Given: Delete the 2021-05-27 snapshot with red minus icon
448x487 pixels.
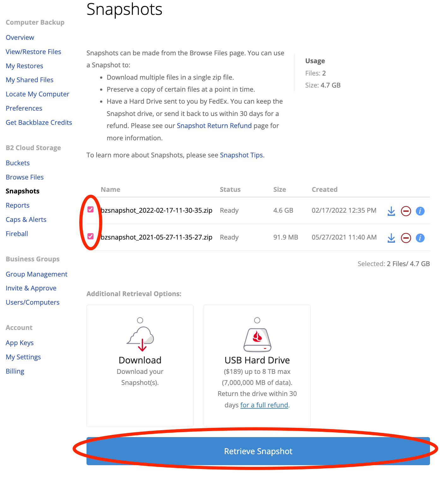Looking at the screenshot, I should coord(406,238).
